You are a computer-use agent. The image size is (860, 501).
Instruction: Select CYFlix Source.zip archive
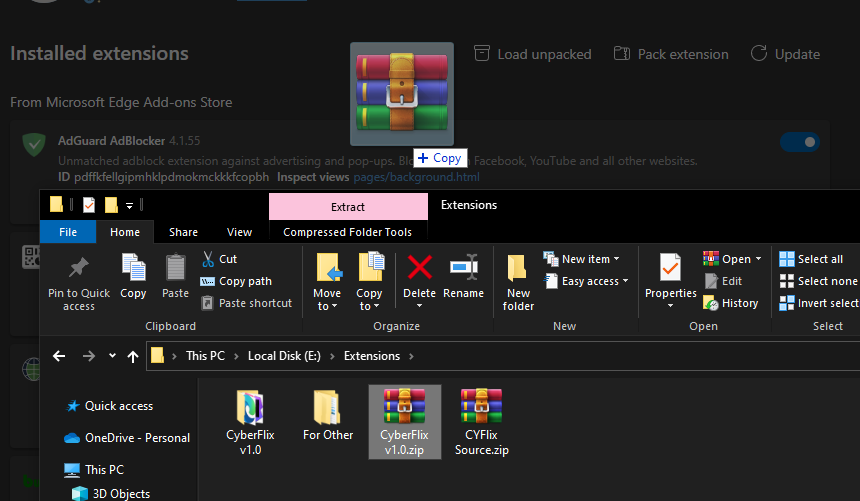[x=482, y=422]
